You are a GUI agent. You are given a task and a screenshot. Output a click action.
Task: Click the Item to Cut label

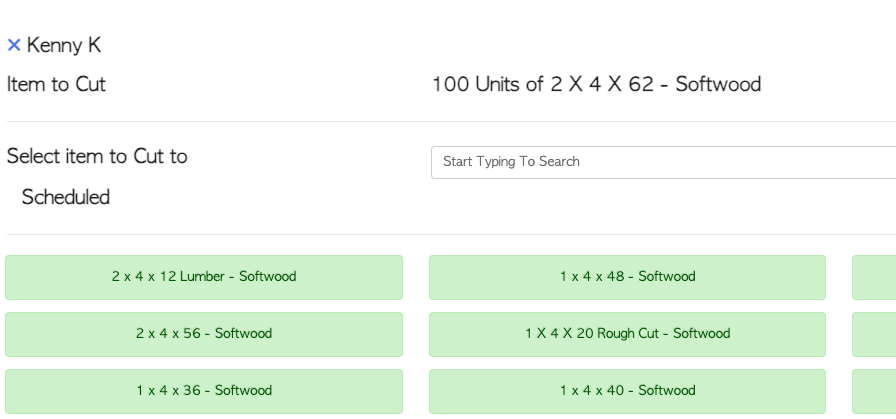56,85
